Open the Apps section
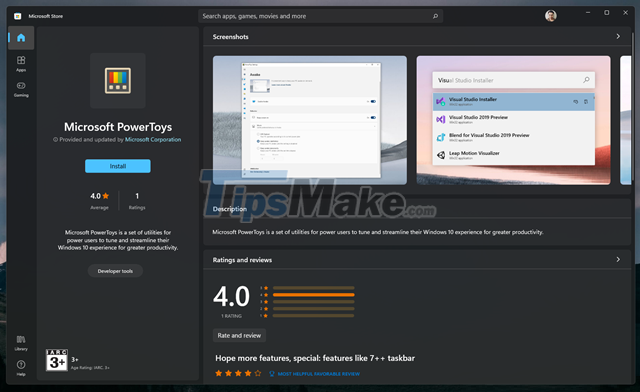640x392 pixels. (21, 64)
